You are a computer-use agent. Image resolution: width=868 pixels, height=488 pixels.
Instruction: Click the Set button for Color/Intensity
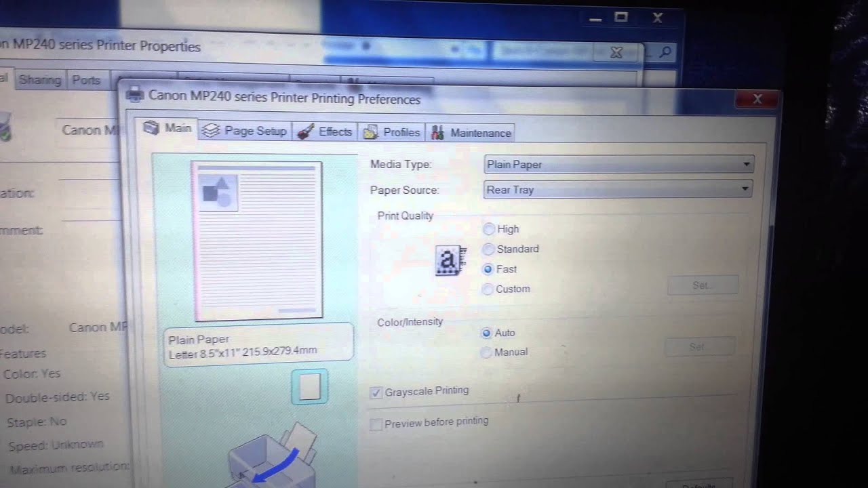coord(699,346)
